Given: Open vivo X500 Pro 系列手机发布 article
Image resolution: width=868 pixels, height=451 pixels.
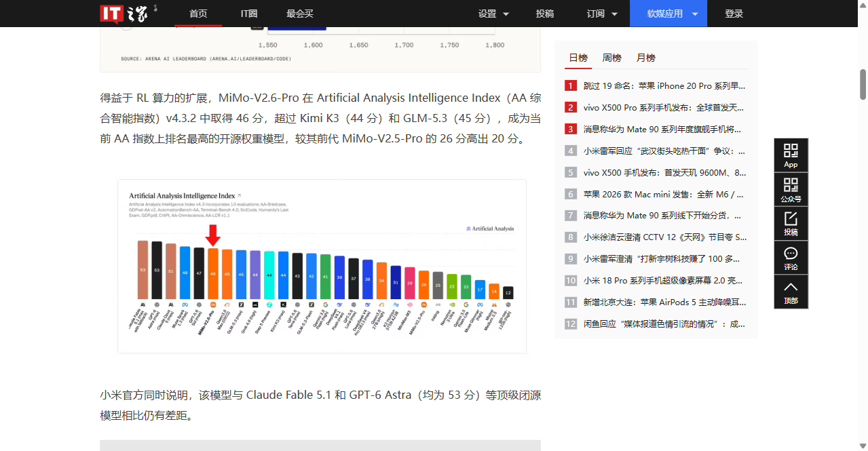Looking at the screenshot, I should (x=664, y=107).
